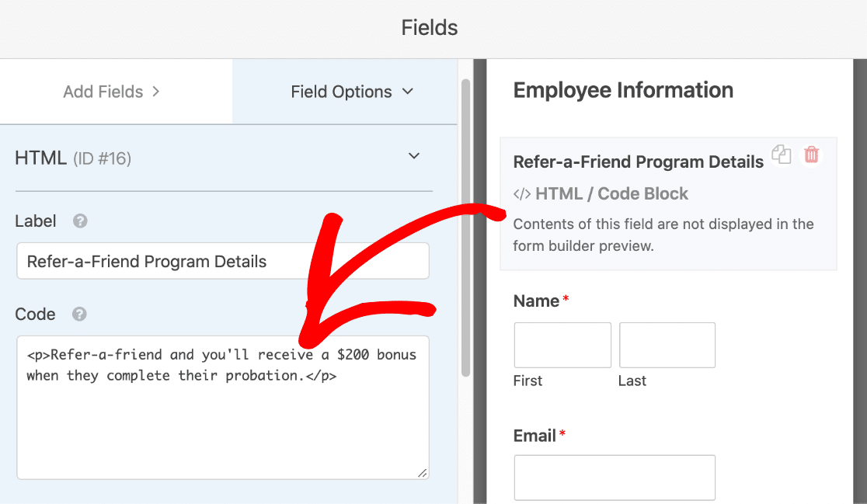The width and height of the screenshot is (867, 504).
Task: Collapse the HTML (ID #16) section chevron
Action: (413, 156)
